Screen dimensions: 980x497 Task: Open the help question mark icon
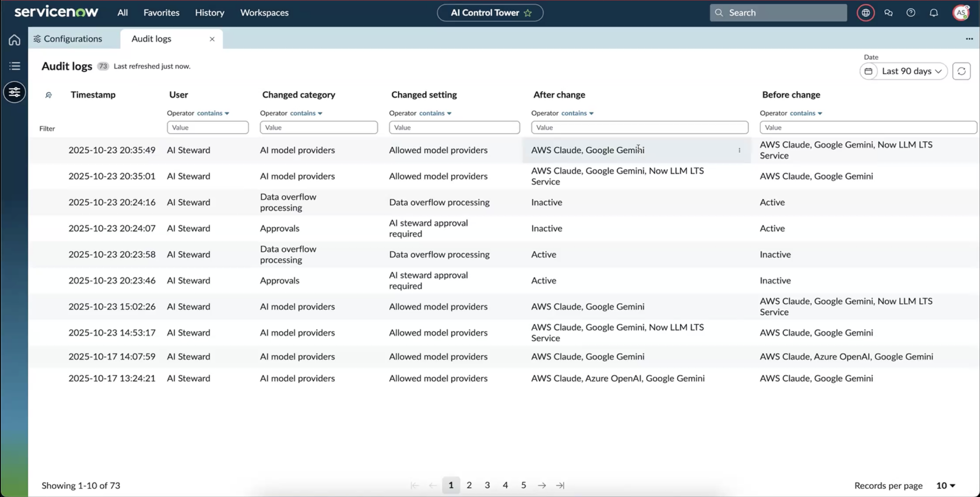(911, 13)
